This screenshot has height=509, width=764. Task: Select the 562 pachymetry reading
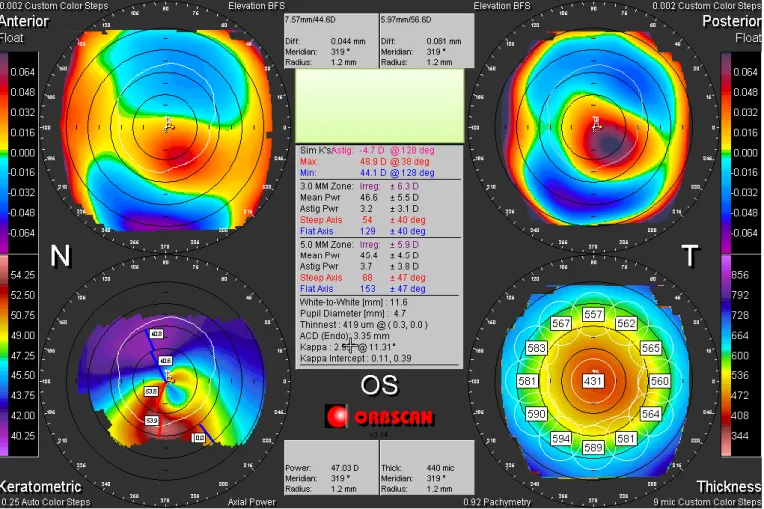point(626,323)
